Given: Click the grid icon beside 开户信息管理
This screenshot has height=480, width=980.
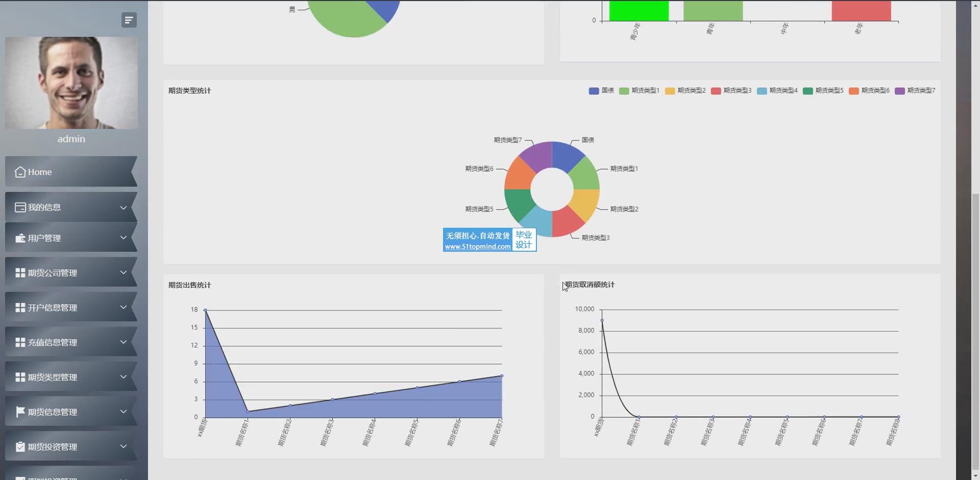Looking at the screenshot, I should tap(20, 307).
